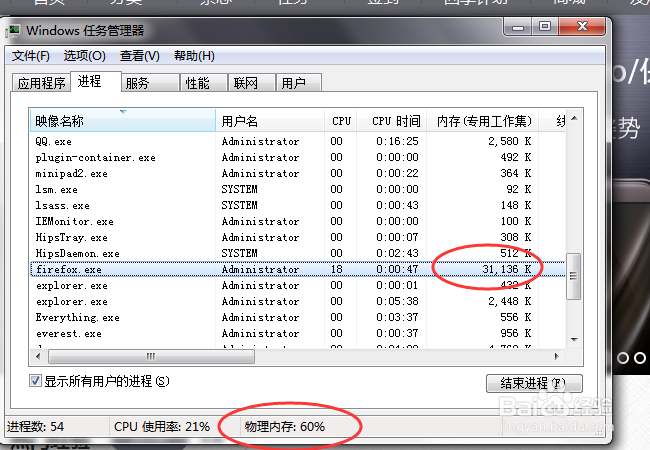Select the minipad2.exe process
650x450 pixels.
pyautogui.click(x=298, y=173)
